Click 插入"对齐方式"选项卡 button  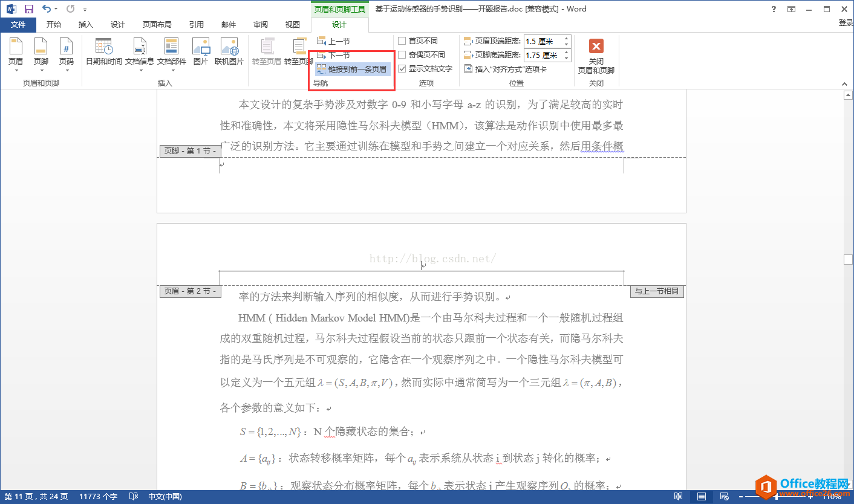point(506,69)
